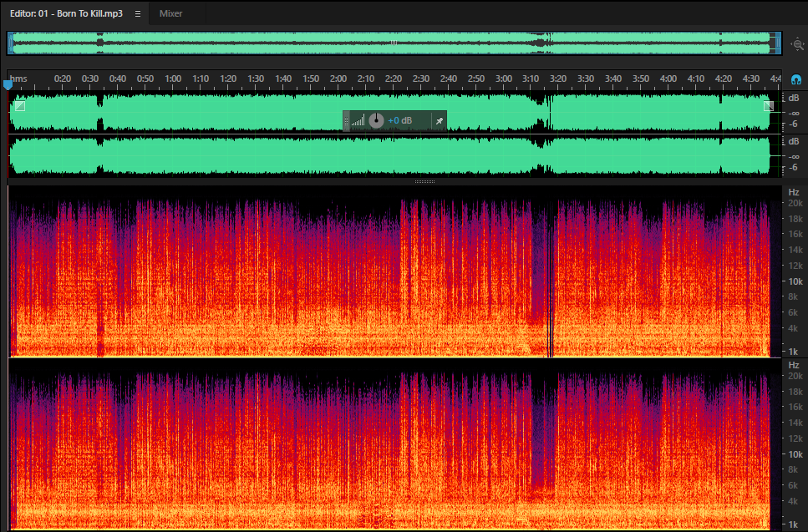This screenshot has width=808, height=532.
Task: Click the dB label of the bottom channel scale
Action: click(794, 141)
